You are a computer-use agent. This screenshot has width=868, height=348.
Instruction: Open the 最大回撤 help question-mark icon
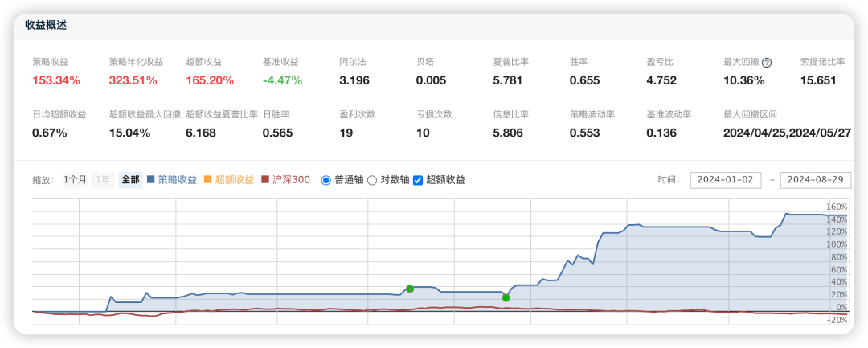(x=767, y=63)
